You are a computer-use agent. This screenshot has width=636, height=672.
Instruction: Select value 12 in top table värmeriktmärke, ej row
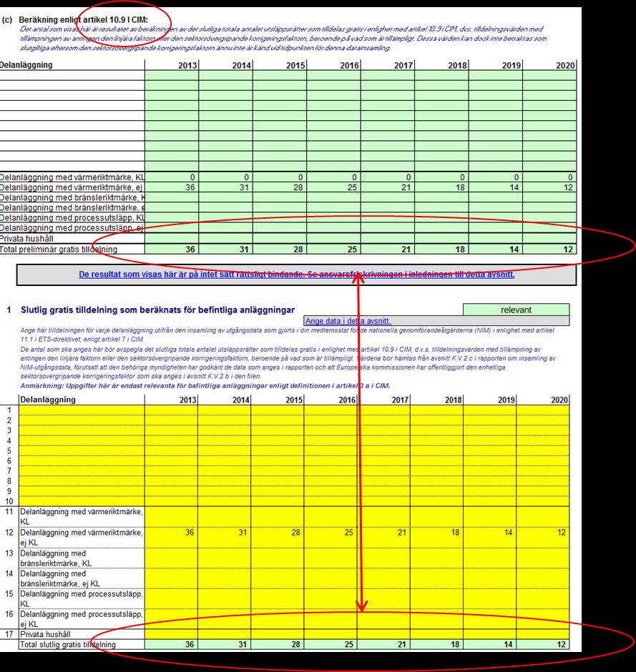[x=568, y=187]
